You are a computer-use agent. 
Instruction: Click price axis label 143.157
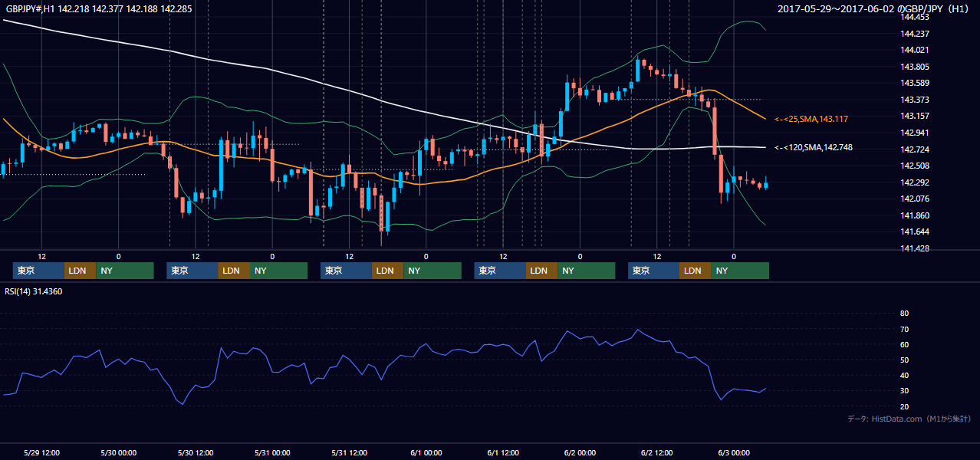[x=915, y=116]
